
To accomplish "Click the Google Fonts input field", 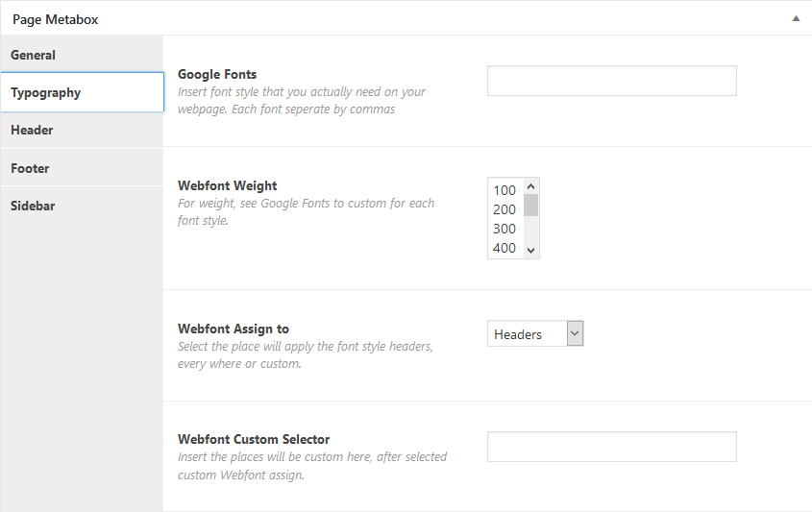I will pos(611,81).
